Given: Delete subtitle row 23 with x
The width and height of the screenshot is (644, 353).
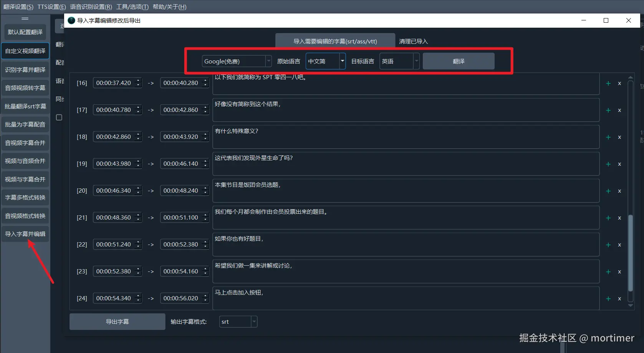Looking at the screenshot, I should click(619, 272).
